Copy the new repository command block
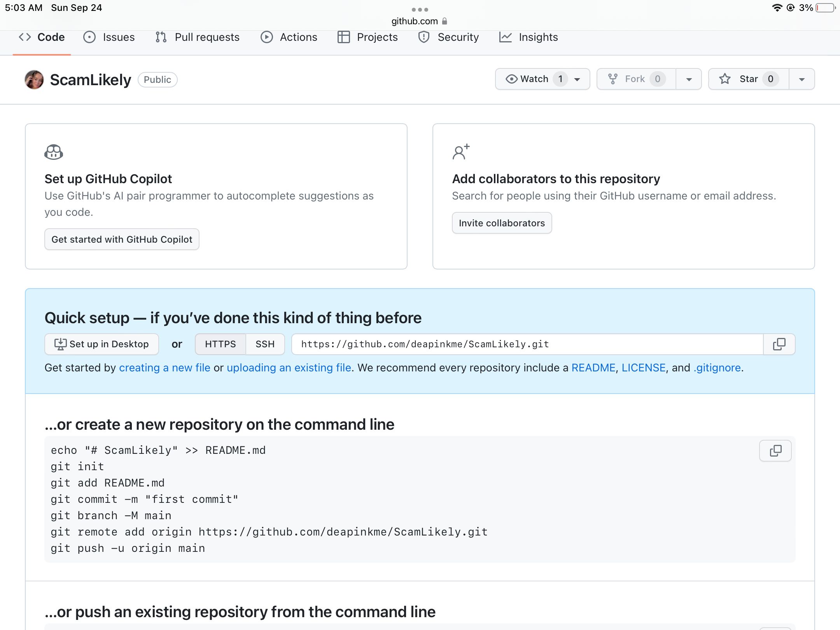The image size is (840, 630). click(775, 451)
